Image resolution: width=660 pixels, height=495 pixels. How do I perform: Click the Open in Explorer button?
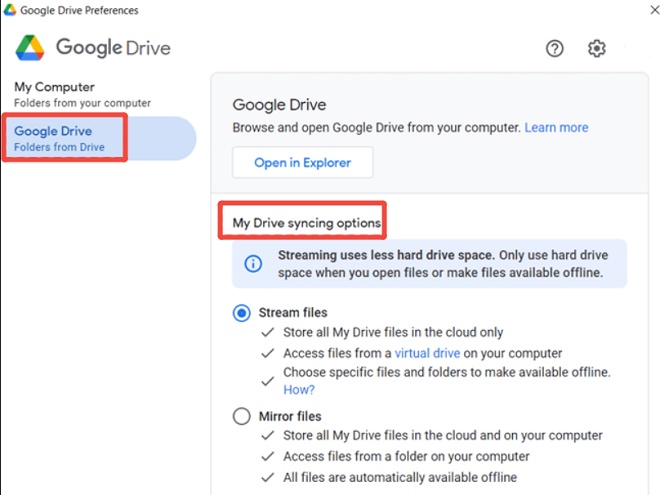[x=303, y=162]
